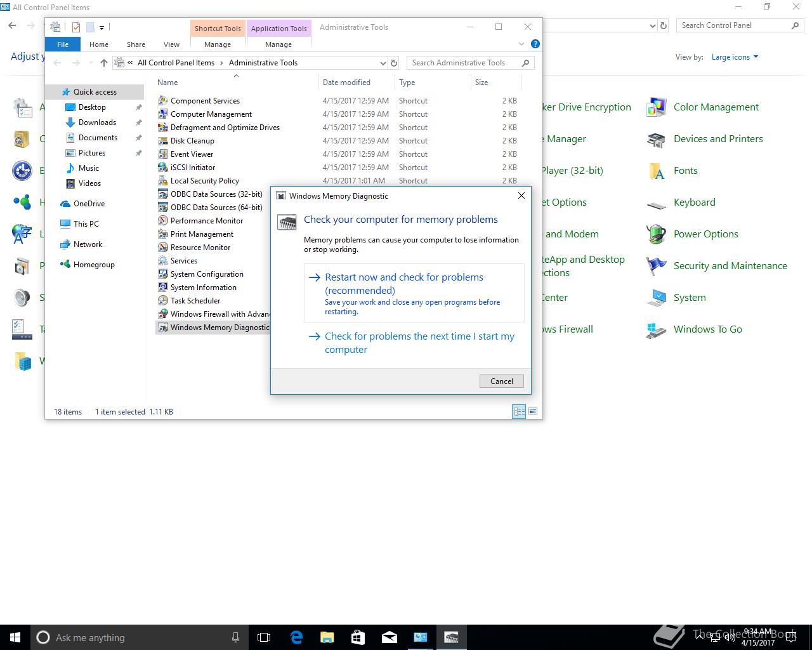Screen dimensions: 812x650
Task: Select the Task Scheduler icon
Action: point(163,301)
